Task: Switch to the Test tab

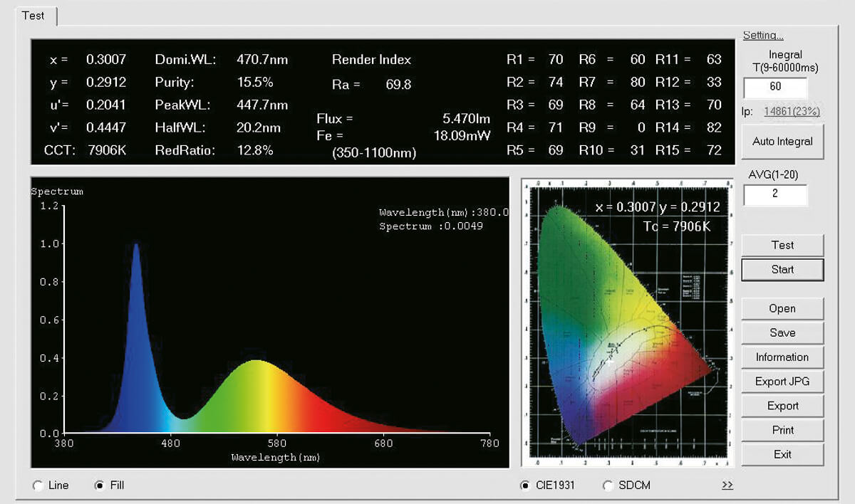Action: click(33, 16)
